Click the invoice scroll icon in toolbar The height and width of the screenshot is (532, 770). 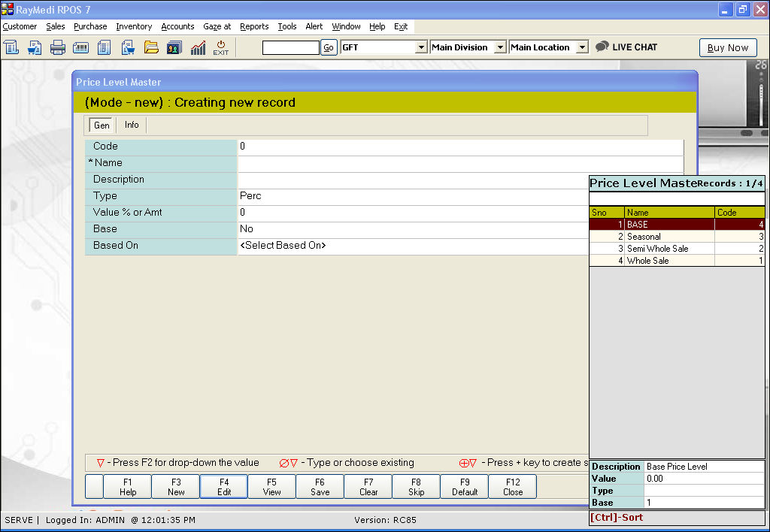click(x=11, y=47)
